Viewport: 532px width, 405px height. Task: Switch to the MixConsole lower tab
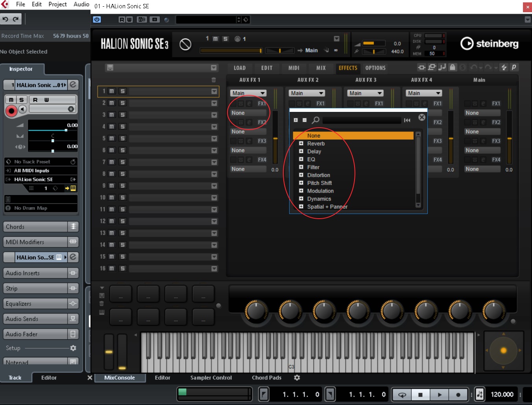click(120, 377)
